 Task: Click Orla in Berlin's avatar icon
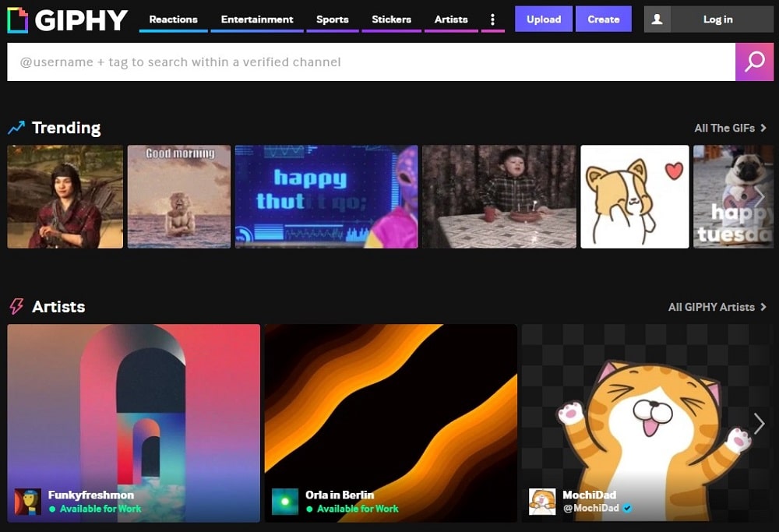pyautogui.click(x=285, y=501)
